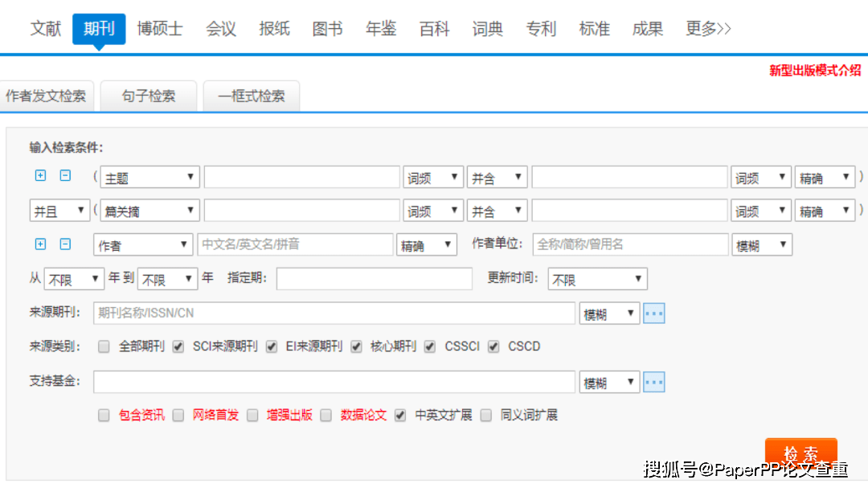Open the 并含 dropdown in the 主题 row
Screen dimensions: 868x488
coord(497,178)
